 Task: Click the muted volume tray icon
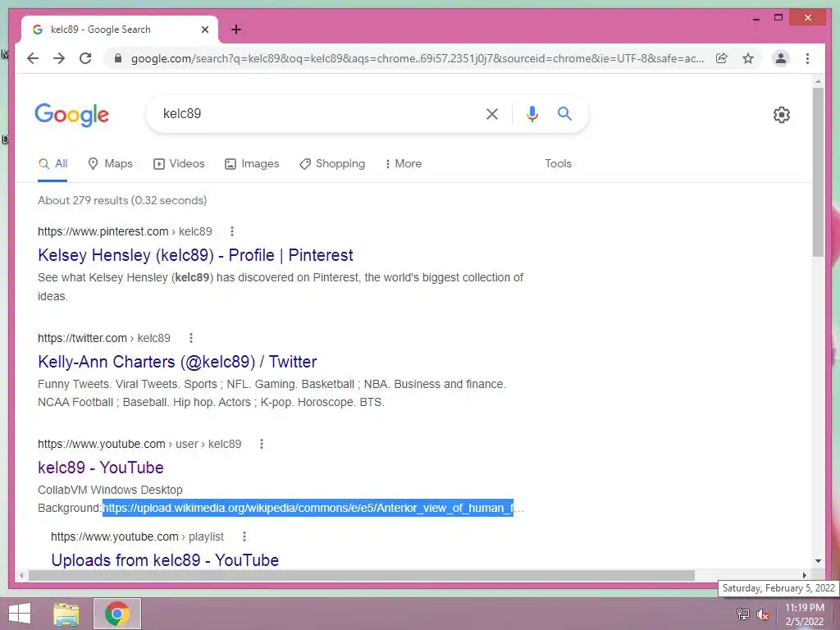pyautogui.click(x=763, y=614)
